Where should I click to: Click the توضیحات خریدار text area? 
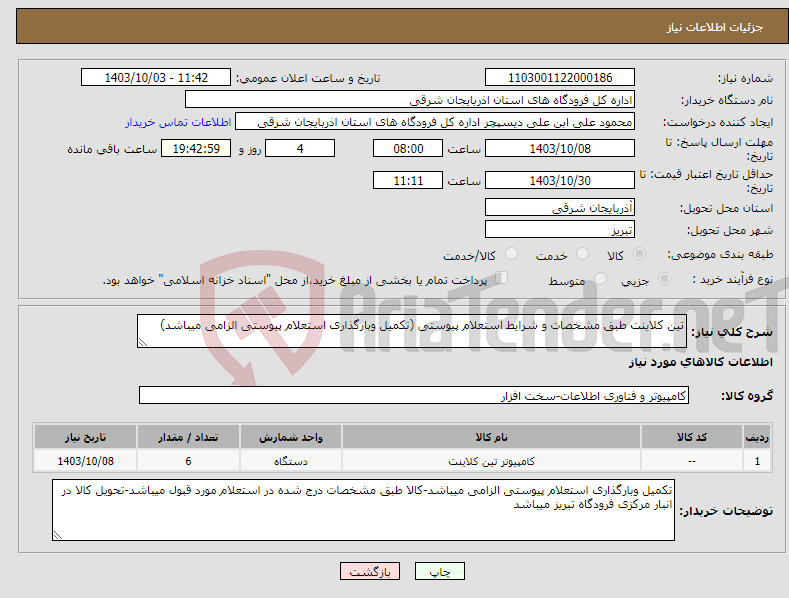(x=363, y=510)
